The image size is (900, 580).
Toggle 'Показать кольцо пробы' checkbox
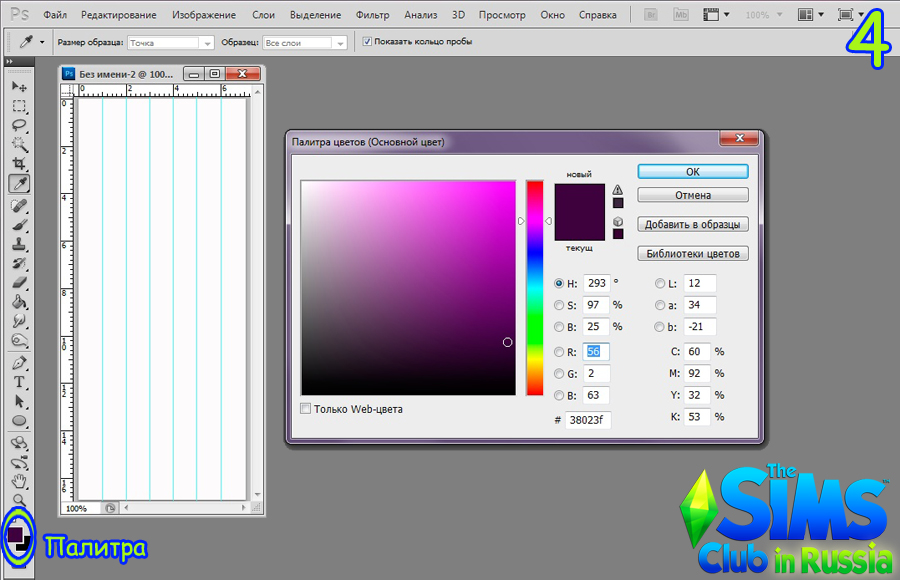tap(367, 42)
